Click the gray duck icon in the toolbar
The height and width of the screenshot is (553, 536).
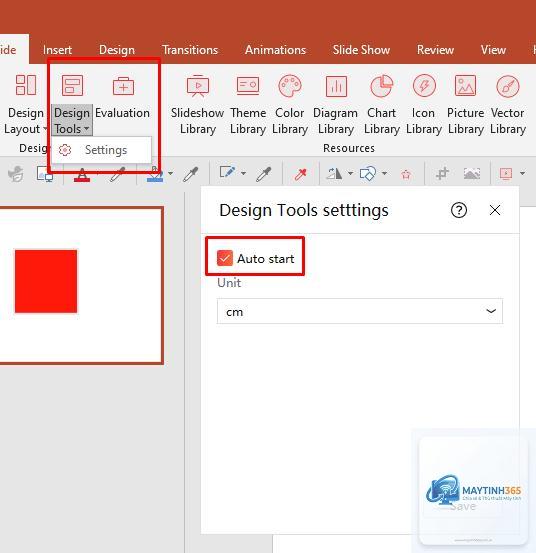point(16,174)
